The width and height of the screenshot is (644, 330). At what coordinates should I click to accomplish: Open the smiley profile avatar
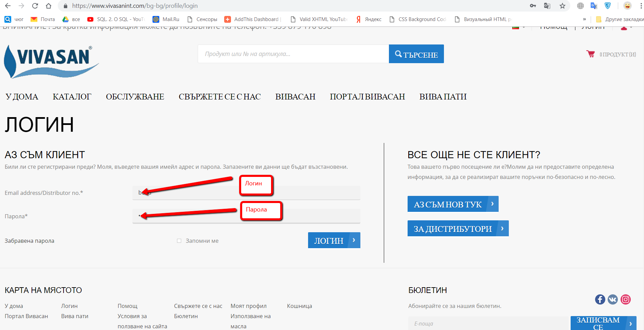627,6
